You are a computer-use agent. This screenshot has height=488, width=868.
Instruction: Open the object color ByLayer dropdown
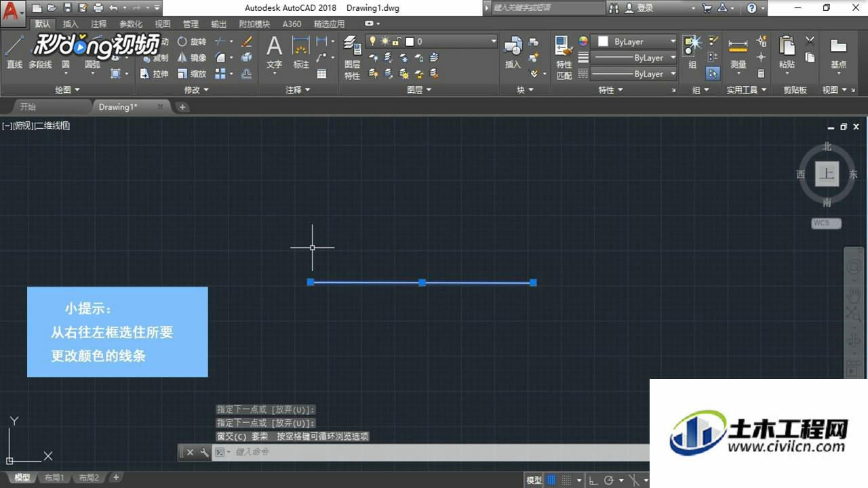pyautogui.click(x=635, y=41)
